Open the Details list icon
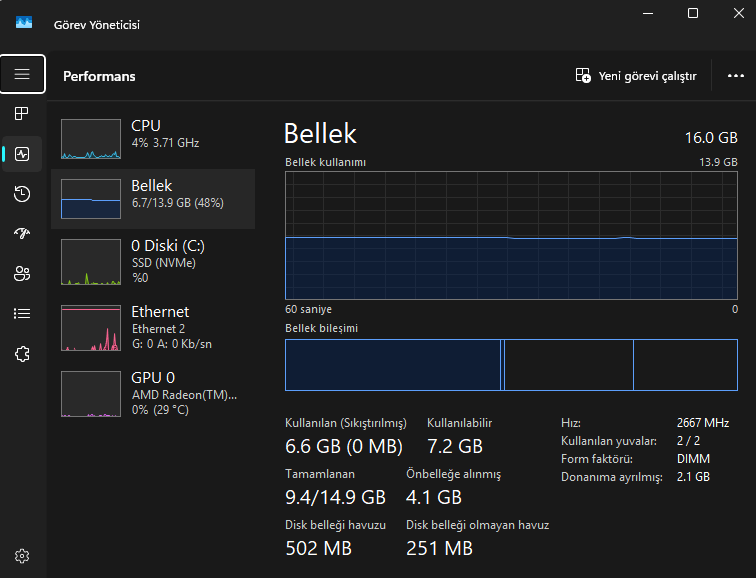The image size is (756, 578). (x=22, y=313)
